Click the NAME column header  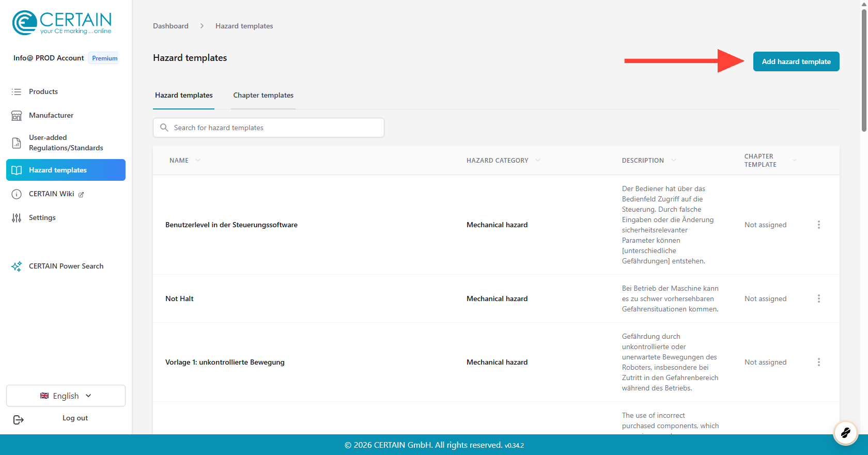(179, 161)
